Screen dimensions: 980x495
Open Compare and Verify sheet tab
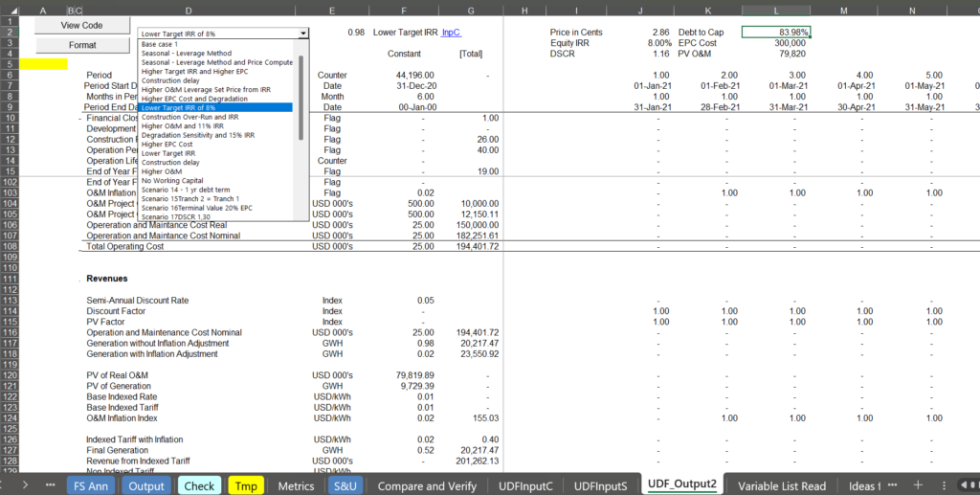point(427,485)
